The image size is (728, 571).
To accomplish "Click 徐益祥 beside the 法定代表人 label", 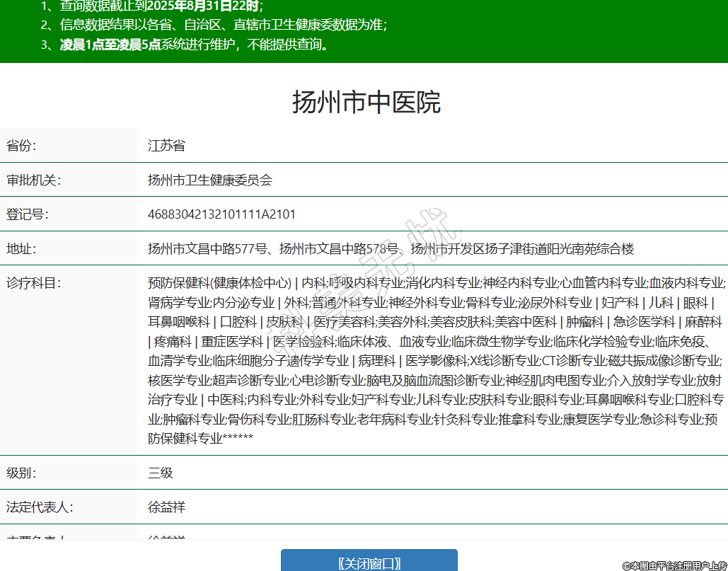I will [166, 507].
